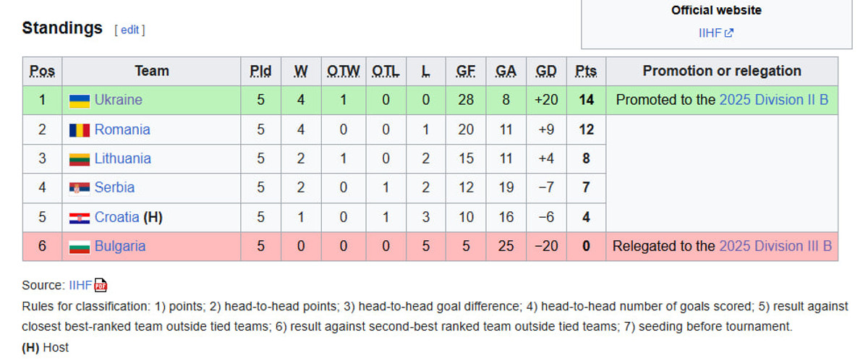
Task: Open the Ukraine team link
Action: pos(118,100)
